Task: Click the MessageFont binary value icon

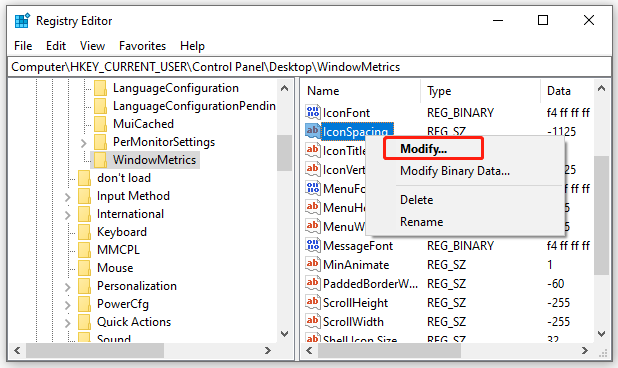Action: click(313, 245)
